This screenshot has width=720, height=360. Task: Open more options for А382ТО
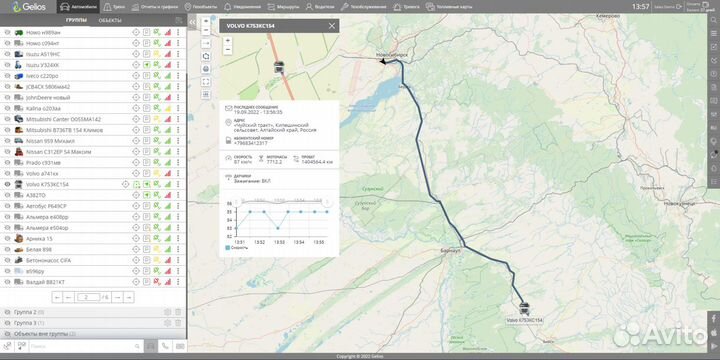click(x=178, y=195)
